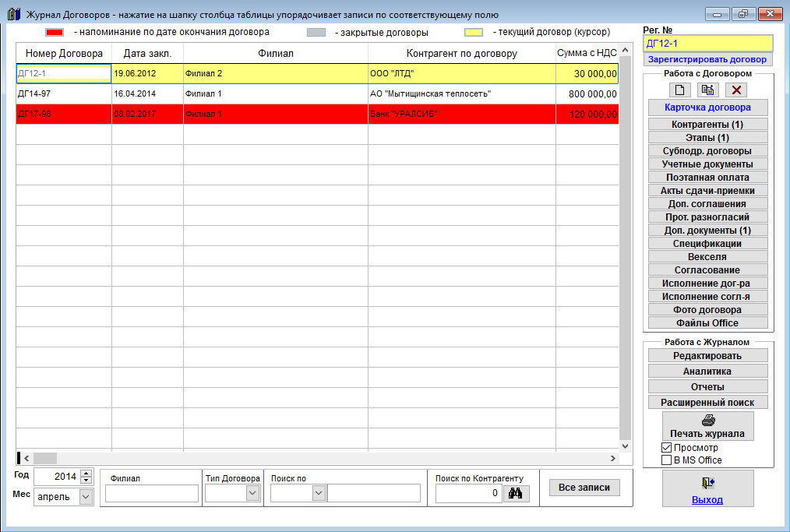Enable the Просмотр checkbox
The height and width of the screenshot is (532, 790).
(x=667, y=447)
